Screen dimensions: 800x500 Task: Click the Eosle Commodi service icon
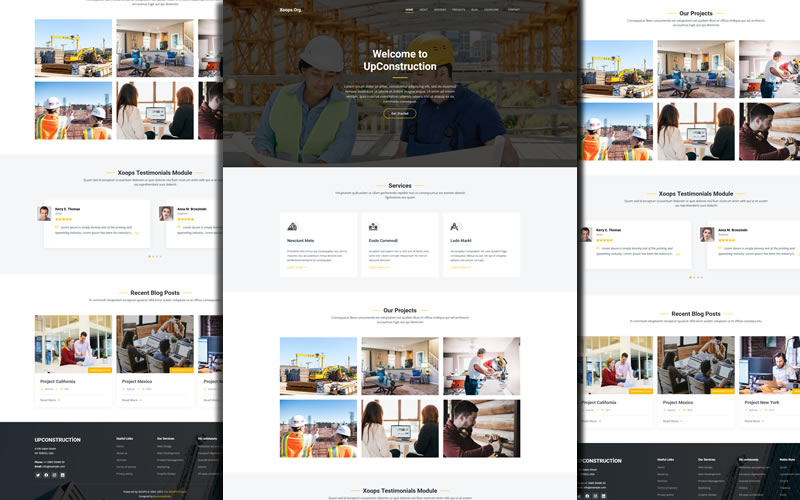tap(373, 227)
